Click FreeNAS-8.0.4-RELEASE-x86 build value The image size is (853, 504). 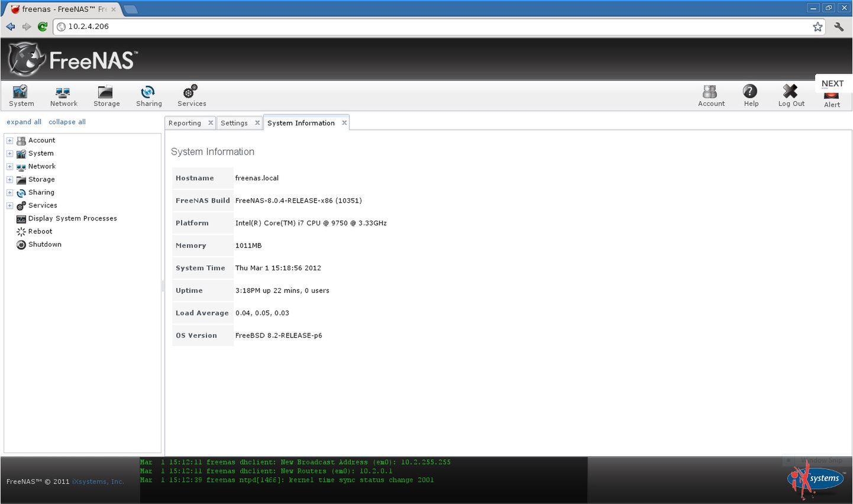298,201
